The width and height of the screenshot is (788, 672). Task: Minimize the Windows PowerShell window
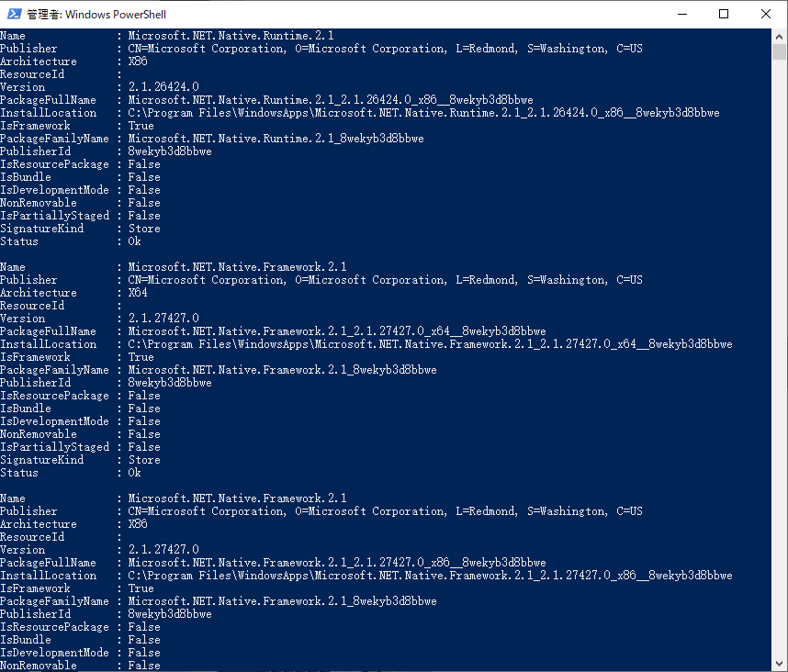(682, 14)
